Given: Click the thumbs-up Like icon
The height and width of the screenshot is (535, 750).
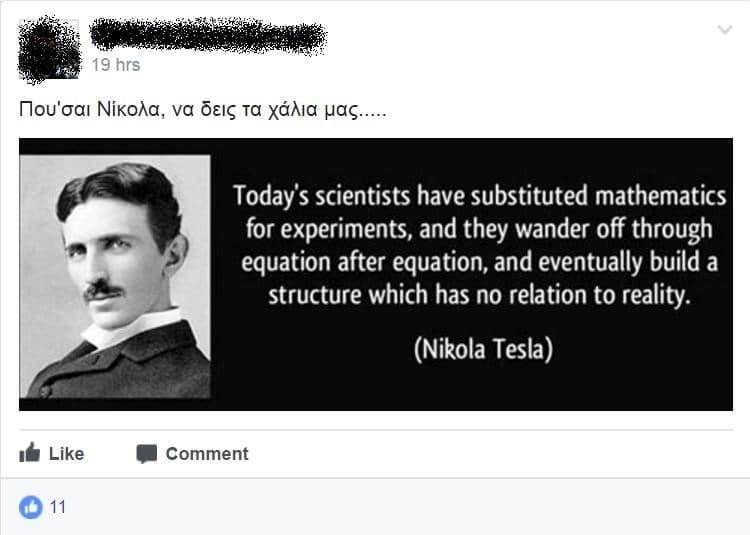Looking at the screenshot, I should [30, 453].
